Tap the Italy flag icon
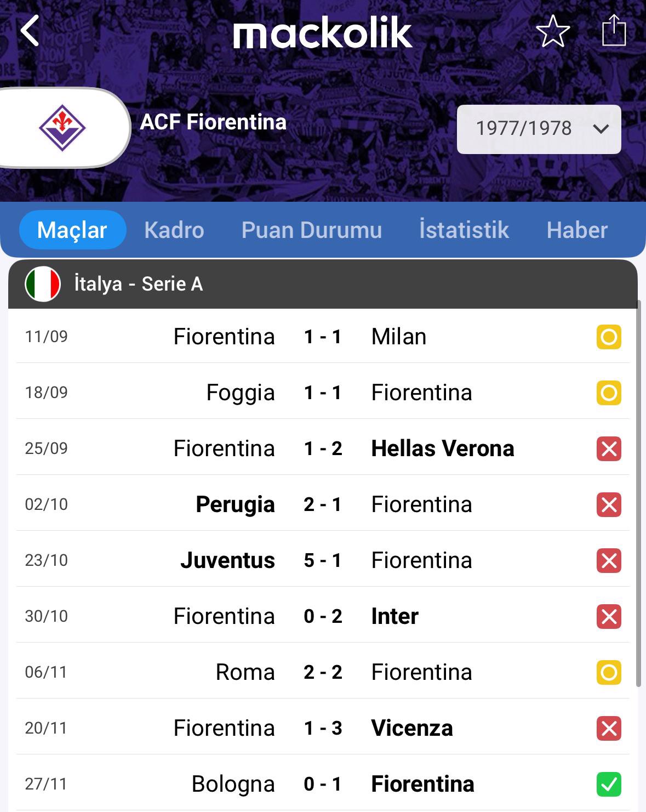Viewport: 646px width, 812px height. click(43, 284)
